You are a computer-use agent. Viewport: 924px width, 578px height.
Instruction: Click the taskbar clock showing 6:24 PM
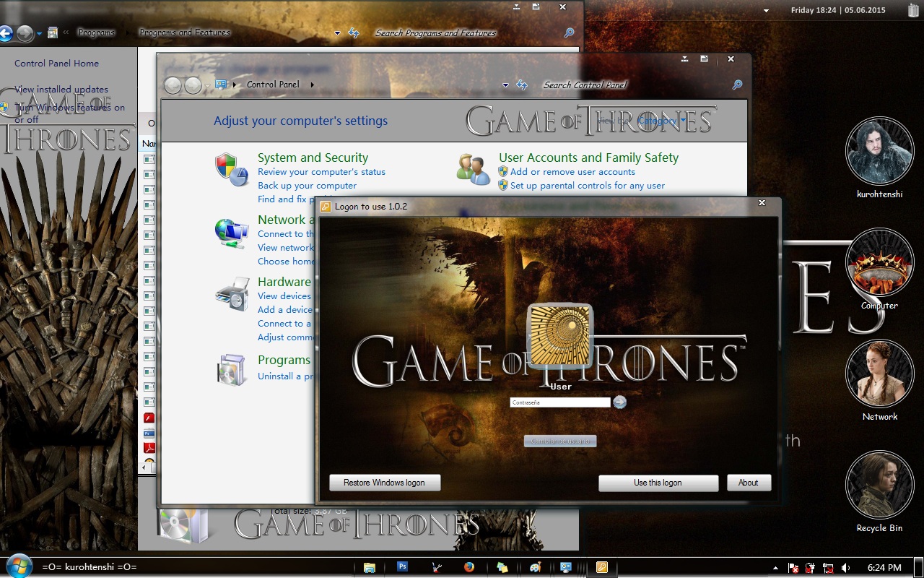884,568
